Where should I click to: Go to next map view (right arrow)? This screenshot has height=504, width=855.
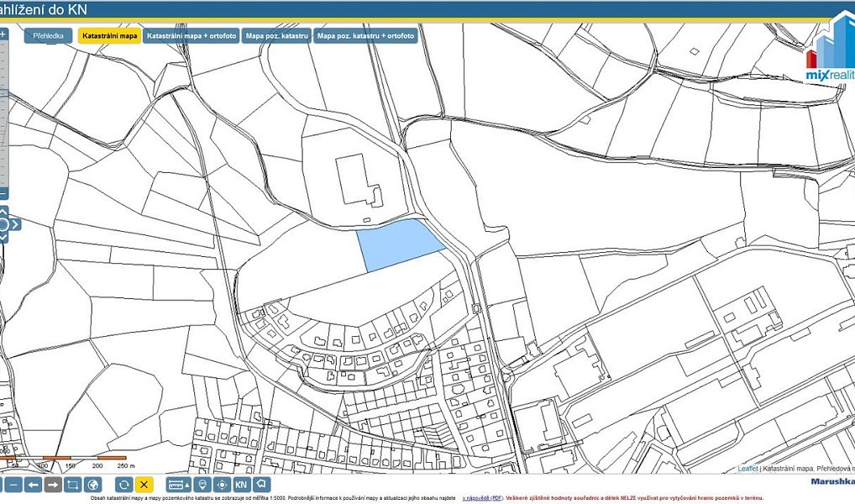[x=53, y=485]
